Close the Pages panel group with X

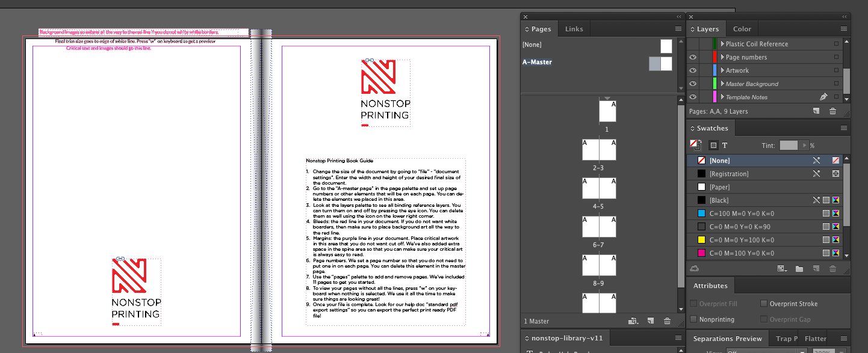point(525,17)
